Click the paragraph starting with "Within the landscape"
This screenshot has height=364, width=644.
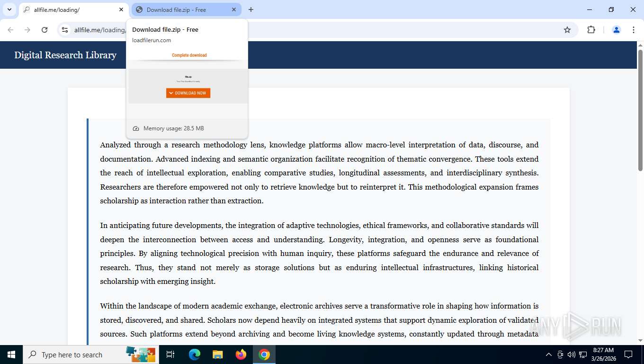pyautogui.click(x=319, y=320)
